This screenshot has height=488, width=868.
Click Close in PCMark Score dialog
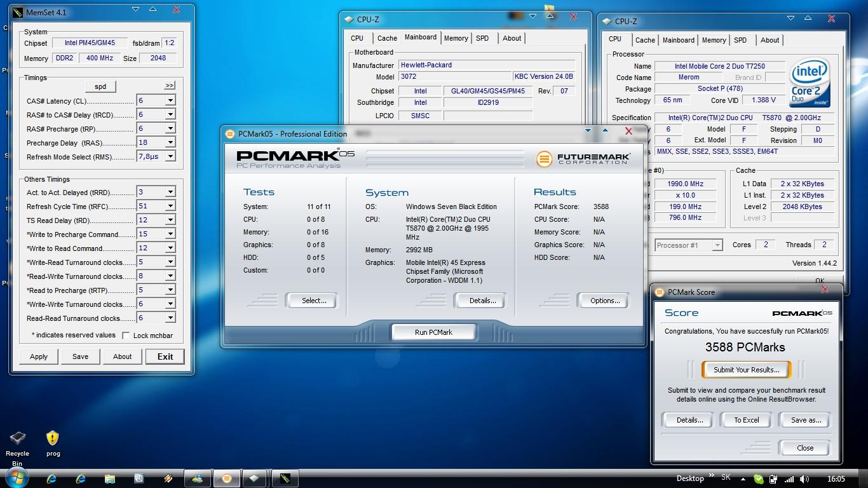[x=805, y=448]
